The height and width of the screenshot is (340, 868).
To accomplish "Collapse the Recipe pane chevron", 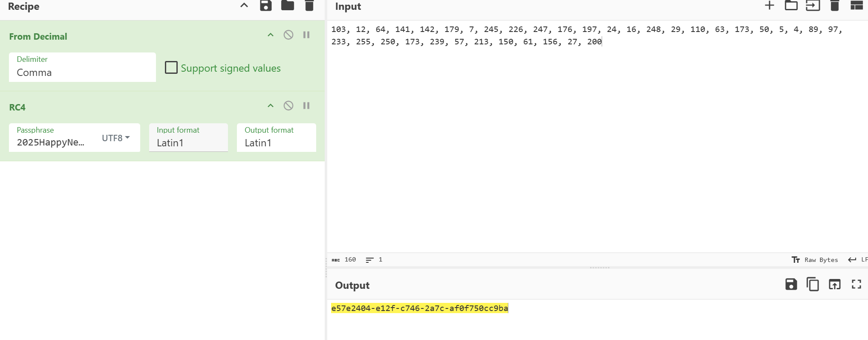I will [244, 6].
